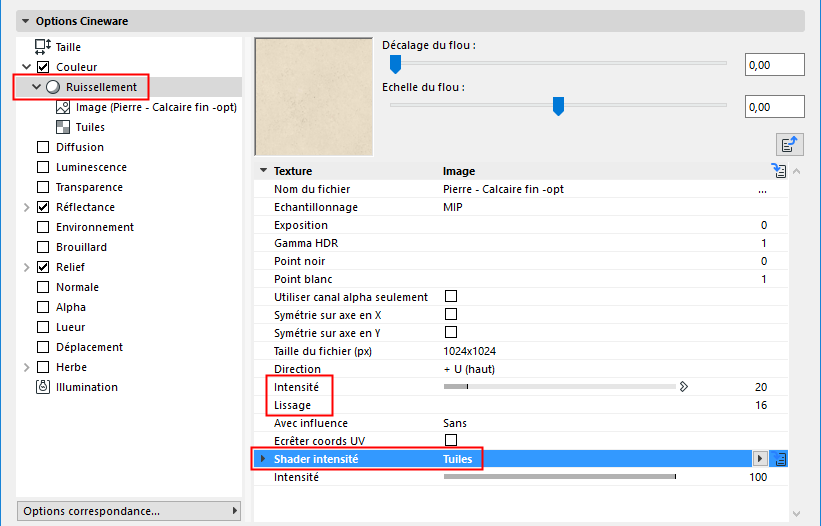Open the Shader intensité popup arrow
This screenshot has height=526, width=821.
point(760,459)
